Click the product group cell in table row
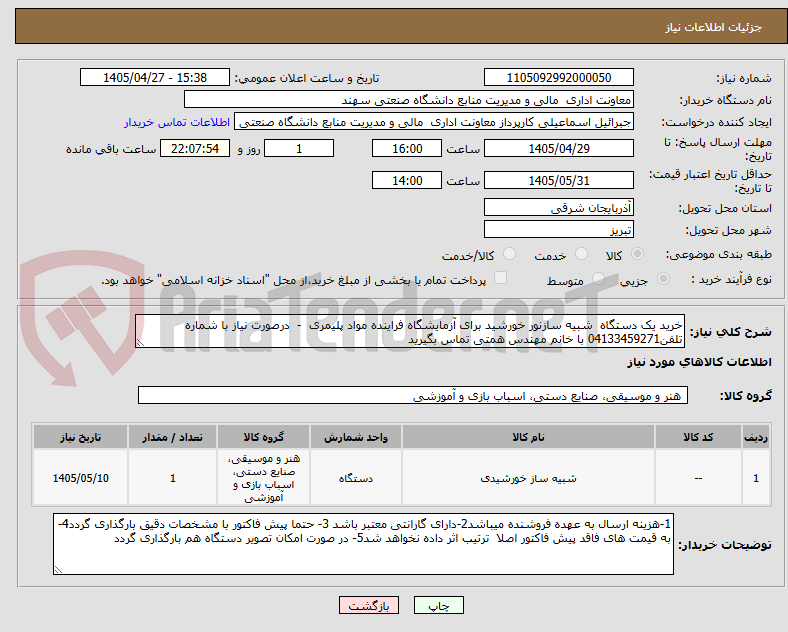This screenshot has height=632, width=788. tap(263, 478)
